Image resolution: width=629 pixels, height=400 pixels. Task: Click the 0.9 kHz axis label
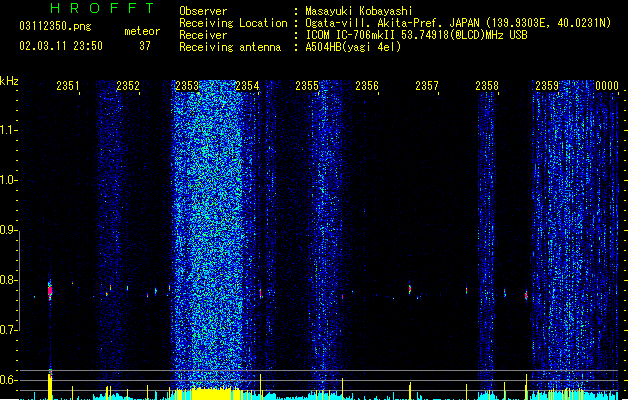coord(8,230)
